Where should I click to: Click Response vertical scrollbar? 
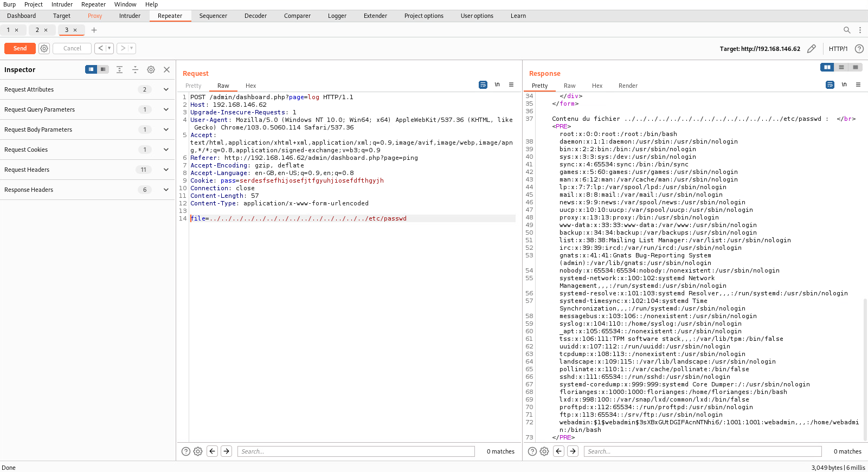(x=865, y=368)
